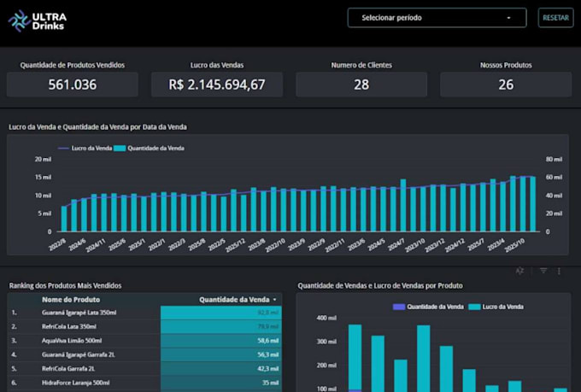Click Lucro da Venda legend in product chart
This screenshot has height=392, width=581.
point(496,307)
